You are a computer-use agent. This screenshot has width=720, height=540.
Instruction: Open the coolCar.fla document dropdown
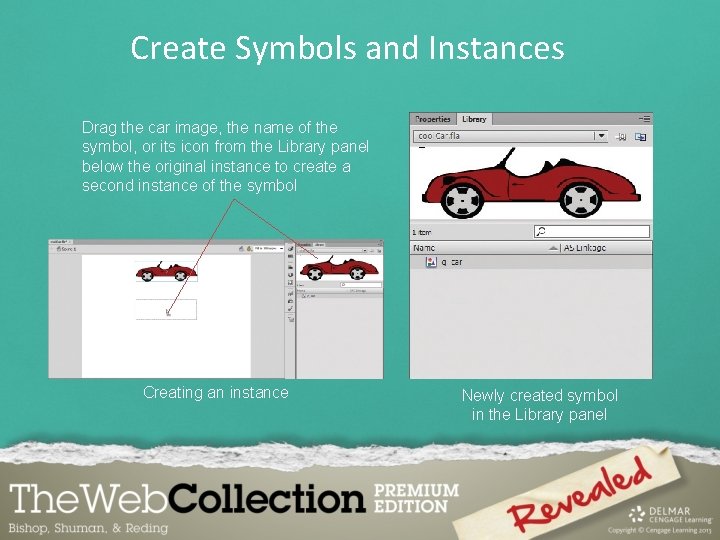pyautogui.click(x=510, y=136)
